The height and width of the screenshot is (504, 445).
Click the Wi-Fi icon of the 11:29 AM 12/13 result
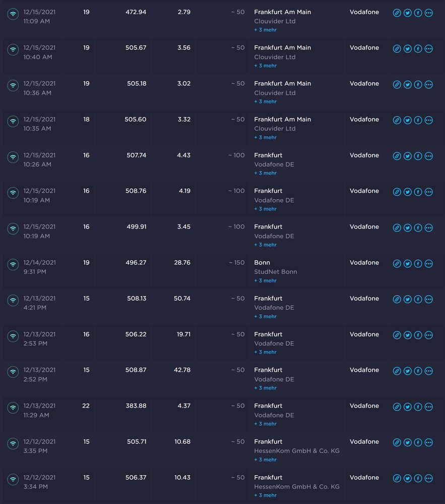[x=13, y=408]
